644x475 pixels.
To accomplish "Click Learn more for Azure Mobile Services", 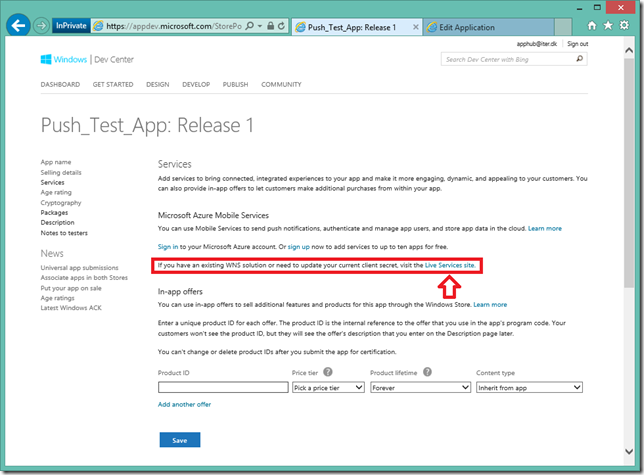I will tap(545, 228).
